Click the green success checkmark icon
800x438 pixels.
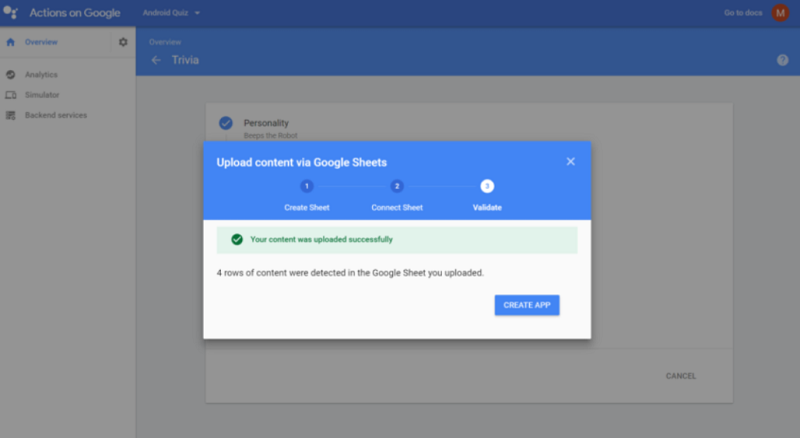coord(237,239)
